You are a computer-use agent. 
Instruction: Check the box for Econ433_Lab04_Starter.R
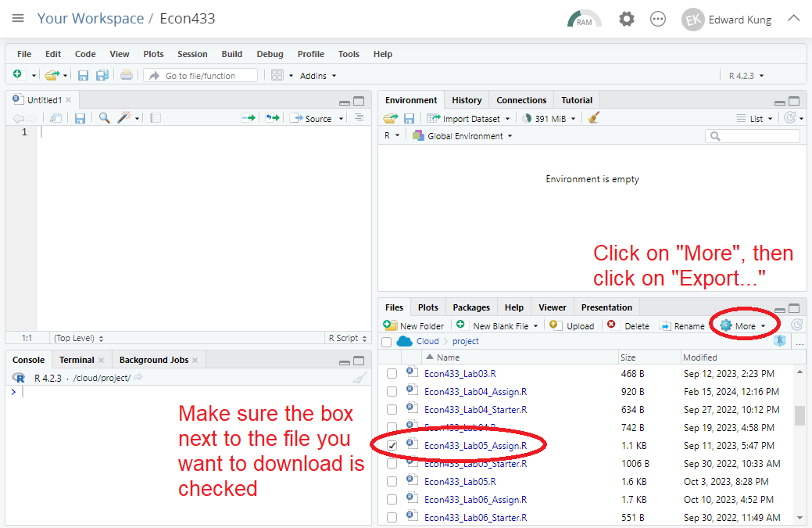coord(392,410)
